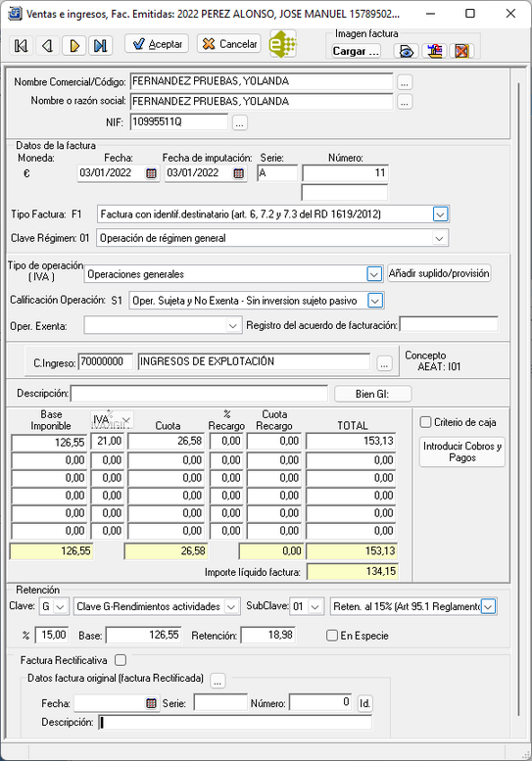Click rectified invoice Descripción field
This screenshot has height=761, width=532.
[235, 723]
